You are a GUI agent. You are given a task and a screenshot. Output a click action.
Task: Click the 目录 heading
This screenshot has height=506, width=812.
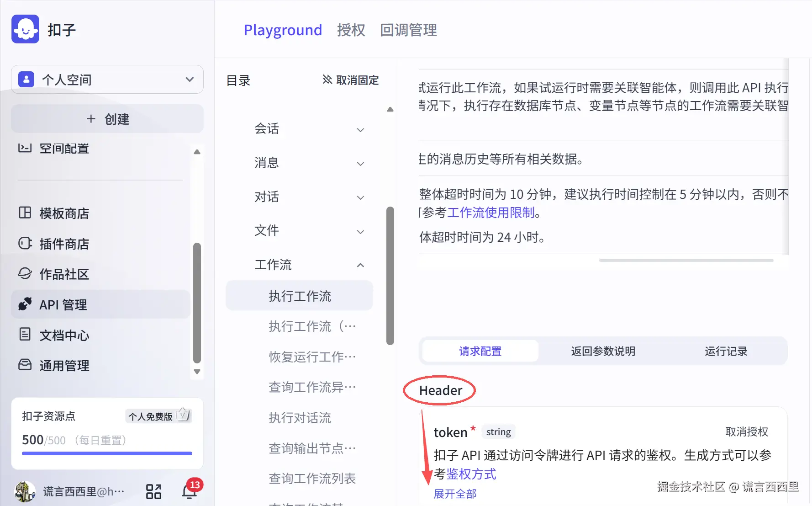(x=238, y=80)
